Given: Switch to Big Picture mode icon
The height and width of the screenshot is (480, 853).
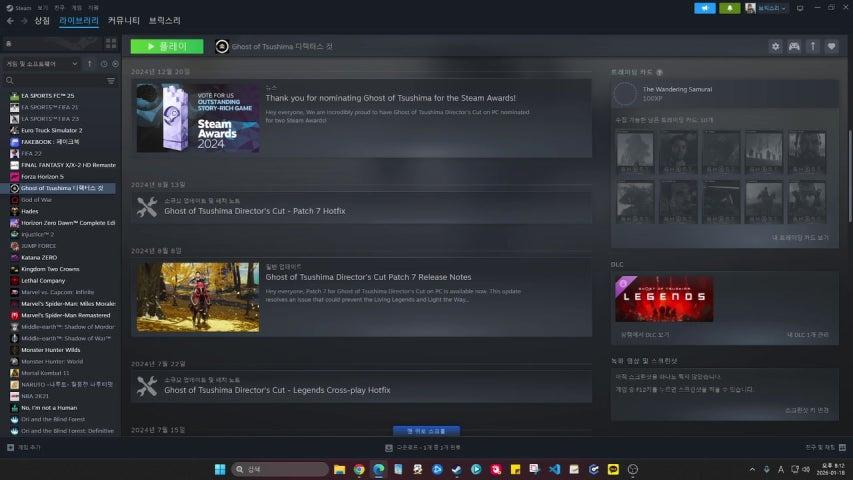Looking at the screenshot, I should [800, 8].
